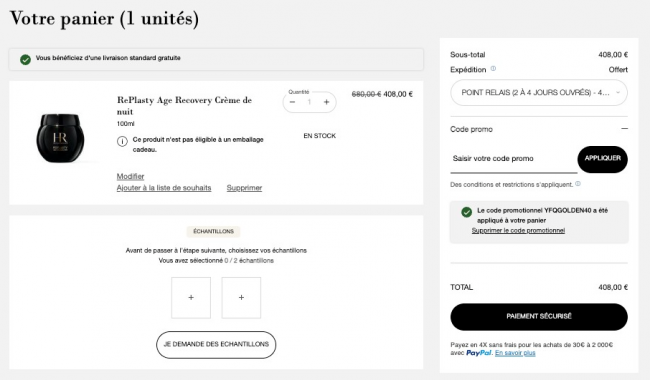This screenshot has height=380, width=650.
Task: Click the info icon next to Expédition
Action: (x=493, y=69)
